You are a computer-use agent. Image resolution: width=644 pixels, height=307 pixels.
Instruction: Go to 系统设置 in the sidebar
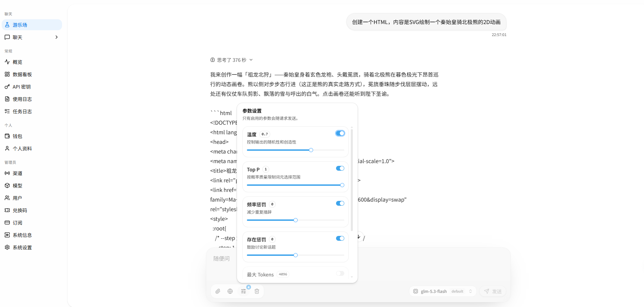(32, 247)
